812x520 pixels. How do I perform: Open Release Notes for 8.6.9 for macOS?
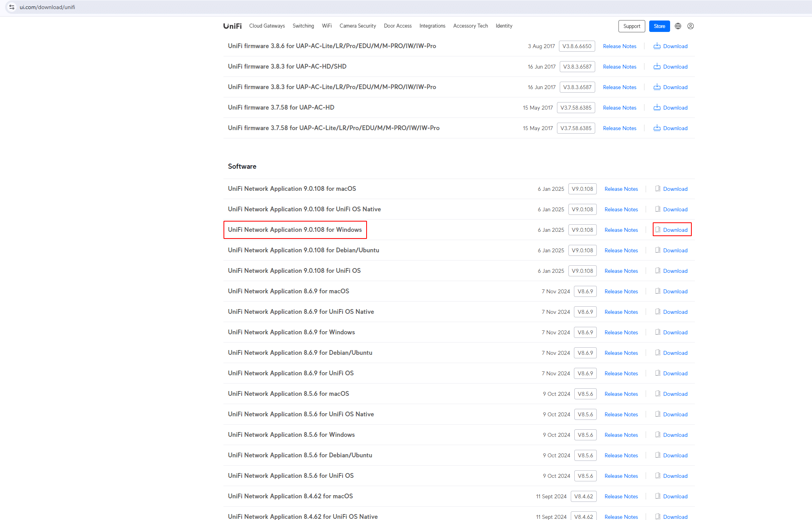621,291
